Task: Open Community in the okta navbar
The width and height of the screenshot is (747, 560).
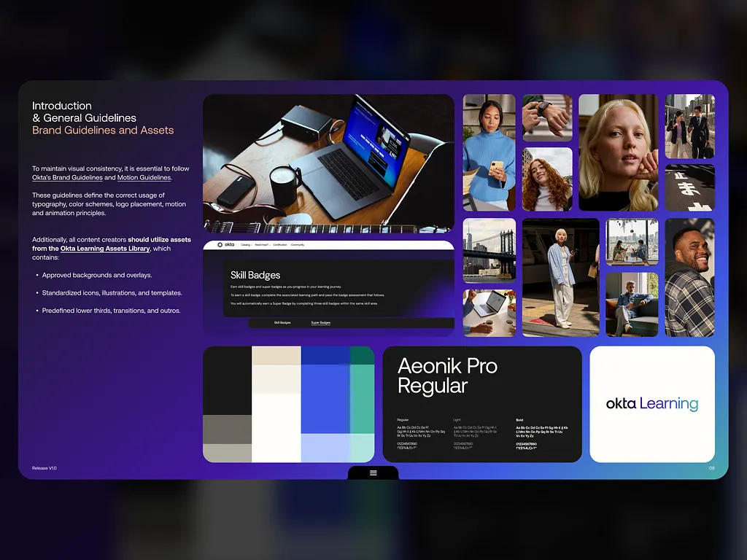Action: coord(298,245)
